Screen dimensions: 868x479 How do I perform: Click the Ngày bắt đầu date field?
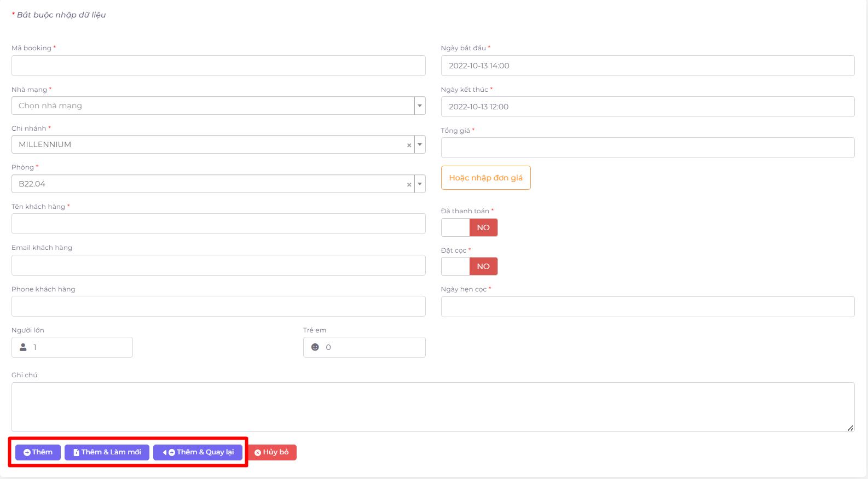(x=647, y=66)
